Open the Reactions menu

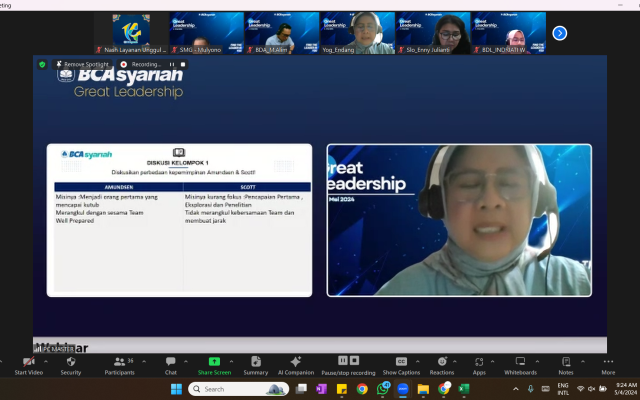[442, 365]
